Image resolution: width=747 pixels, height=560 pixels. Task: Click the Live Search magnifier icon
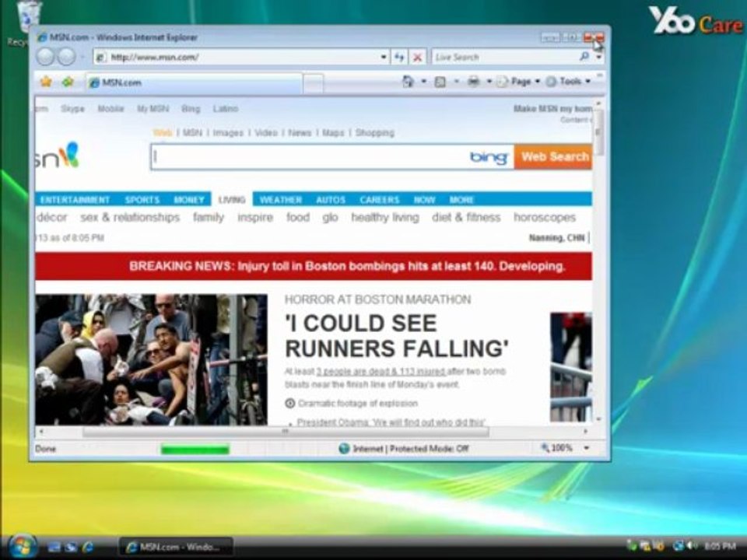tap(584, 57)
